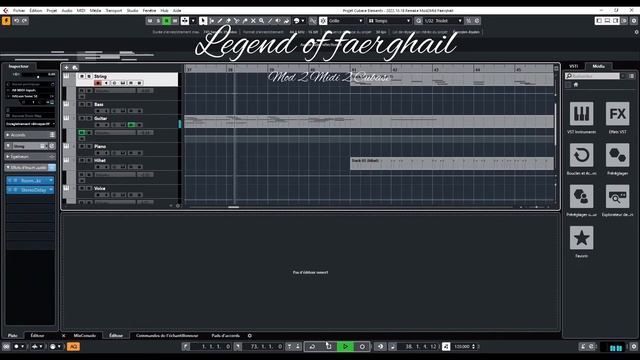
Task: Open Préréglages tile with hexagons
Action: pyautogui.click(x=617, y=155)
